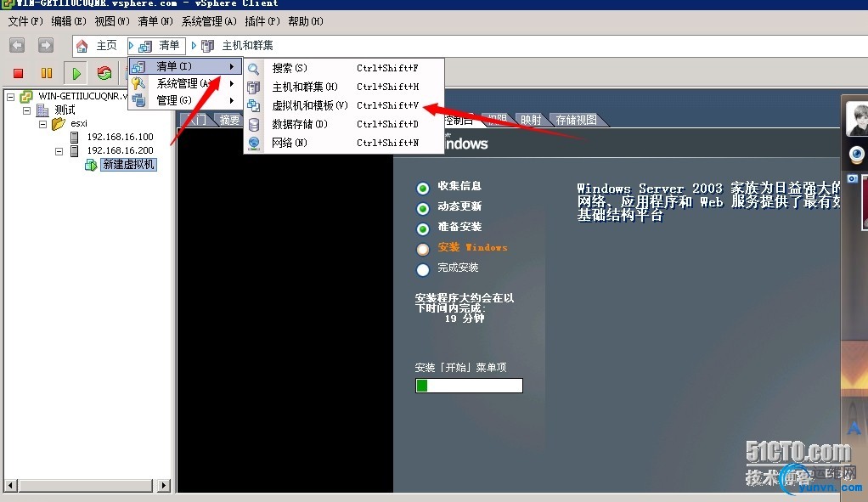Click the 收集信息 setup step indicator
The width and height of the screenshot is (868, 502).
pos(423,189)
